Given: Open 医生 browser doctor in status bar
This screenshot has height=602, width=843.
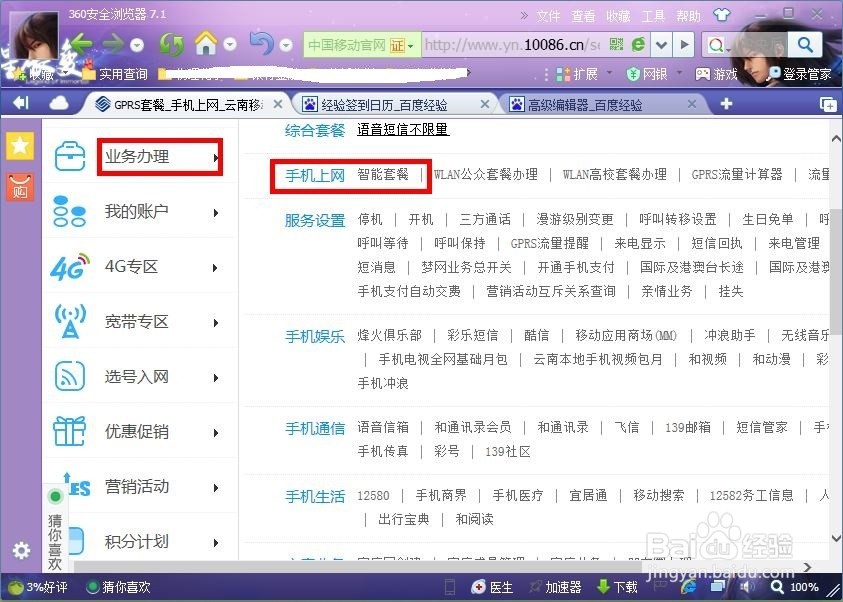Looking at the screenshot, I should click(491, 587).
